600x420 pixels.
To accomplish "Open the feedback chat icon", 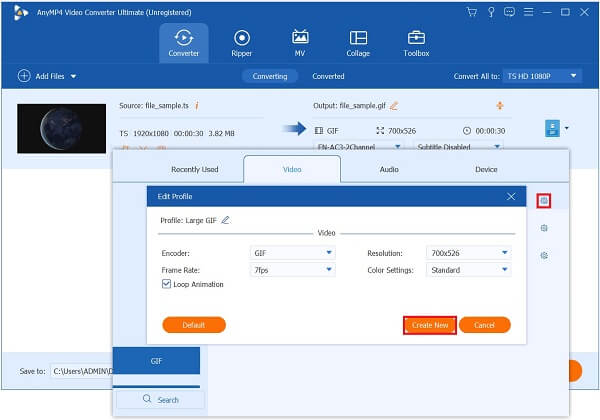I will [509, 12].
